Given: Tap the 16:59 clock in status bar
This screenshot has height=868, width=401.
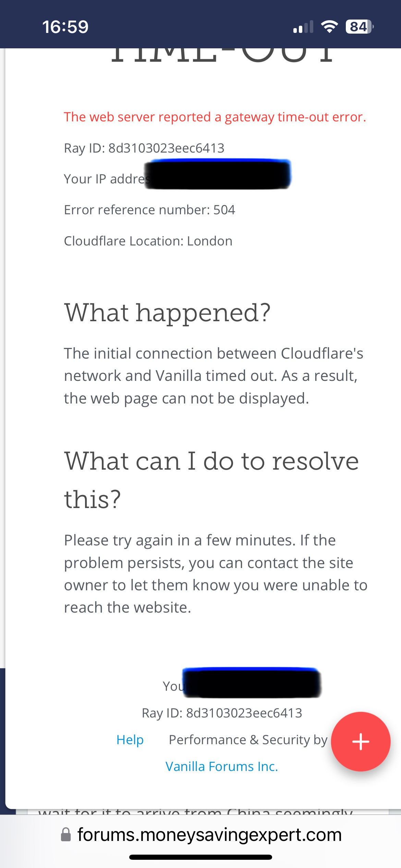Looking at the screenshot, I should click(x=65, y=27).
